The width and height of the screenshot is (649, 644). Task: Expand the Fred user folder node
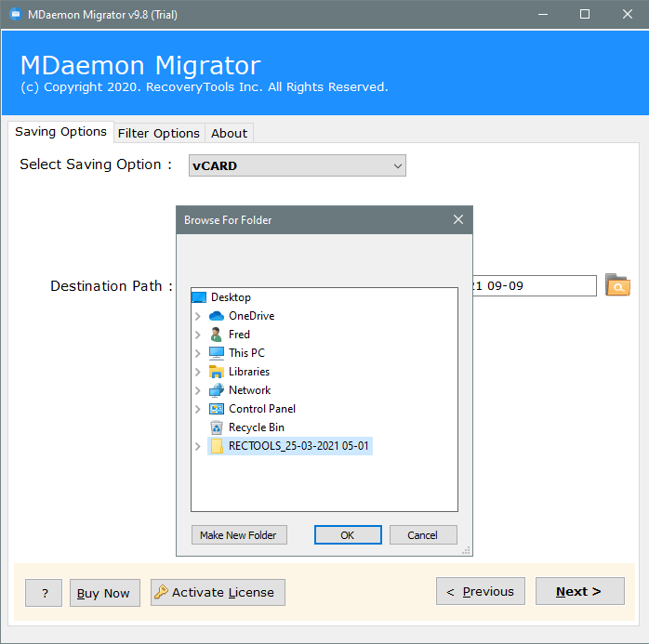[x=198, y=335]
